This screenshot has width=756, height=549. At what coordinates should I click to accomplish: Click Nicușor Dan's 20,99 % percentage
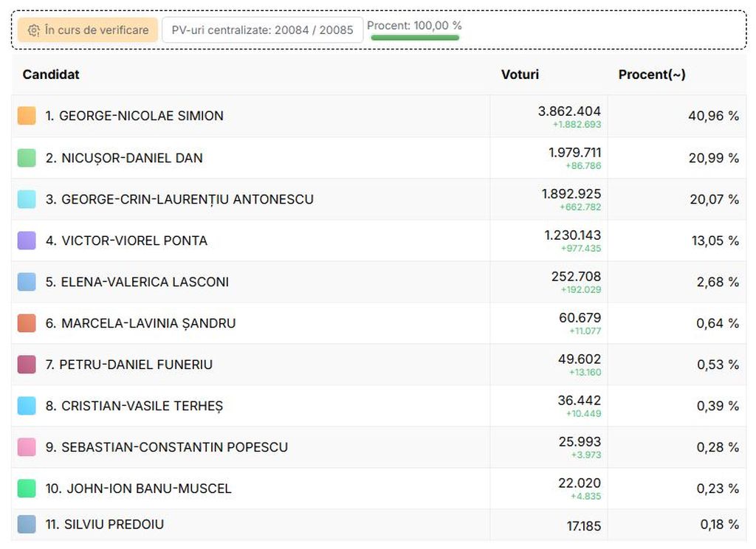[x=713, y=158]
